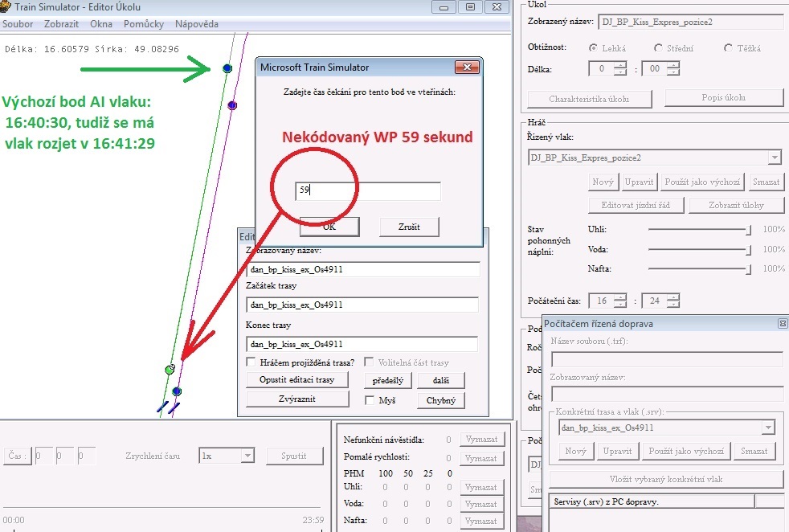Toggle the Myš checkbox
The image size is (789, 532).
[x=370, y=399]
